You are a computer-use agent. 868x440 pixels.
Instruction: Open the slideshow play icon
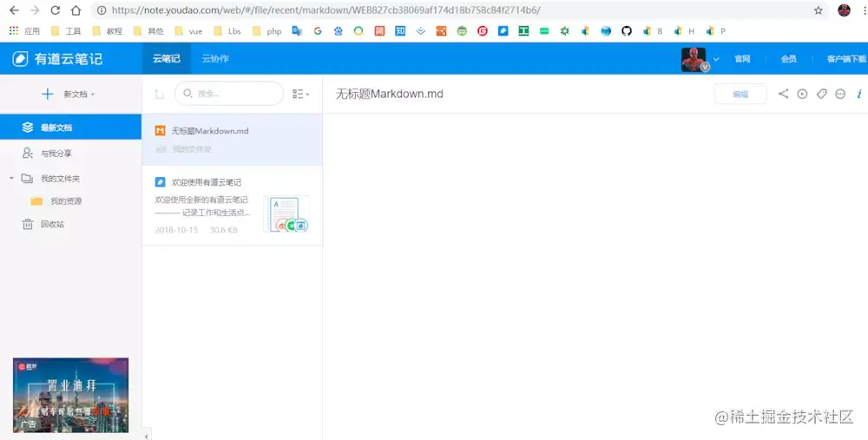[802, 94]
